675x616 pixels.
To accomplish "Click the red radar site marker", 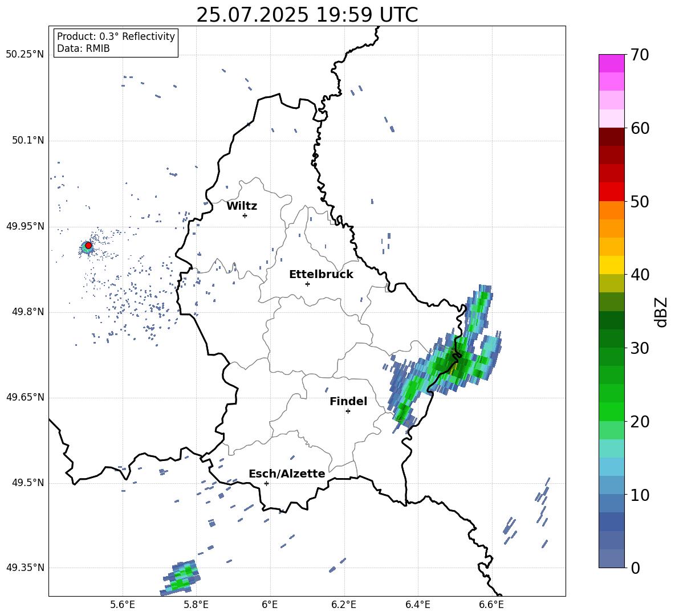I will coord(88,246).
